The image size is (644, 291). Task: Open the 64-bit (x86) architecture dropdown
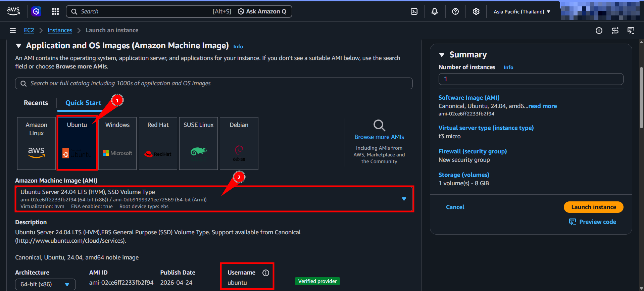tap(45, 284)
